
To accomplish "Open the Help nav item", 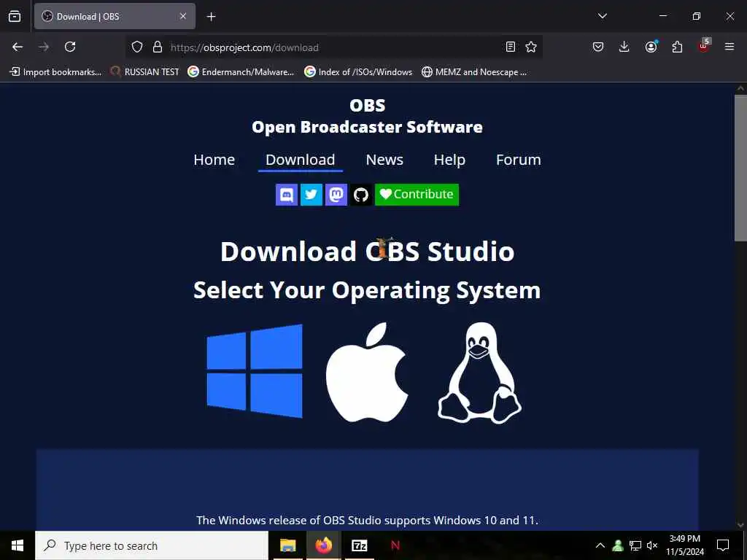I will (x=449, y=160).
